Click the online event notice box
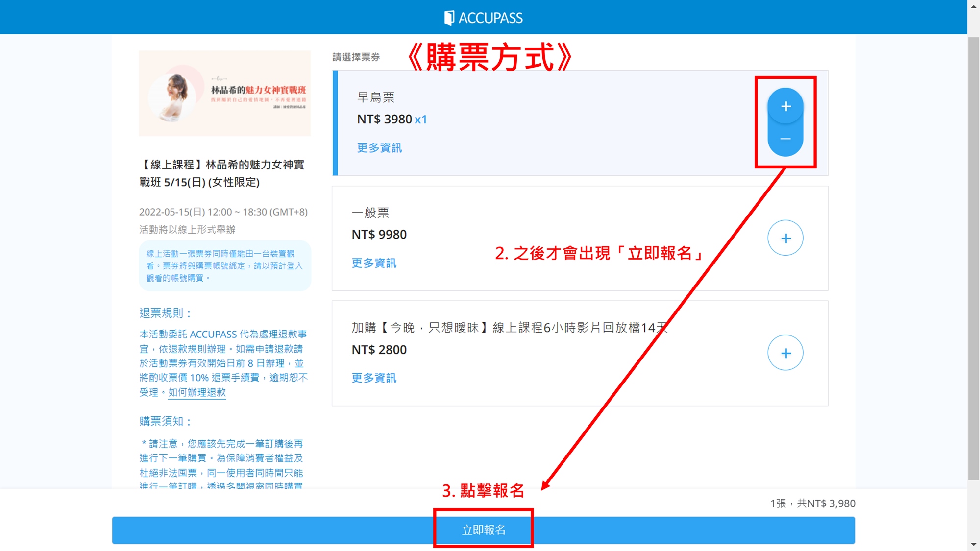 click(x=224, y=266)
